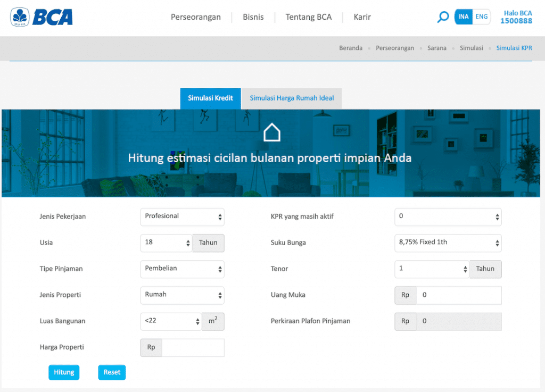Click the house icon in banner
Screen dimensions: 545x392
coord(272,132)
